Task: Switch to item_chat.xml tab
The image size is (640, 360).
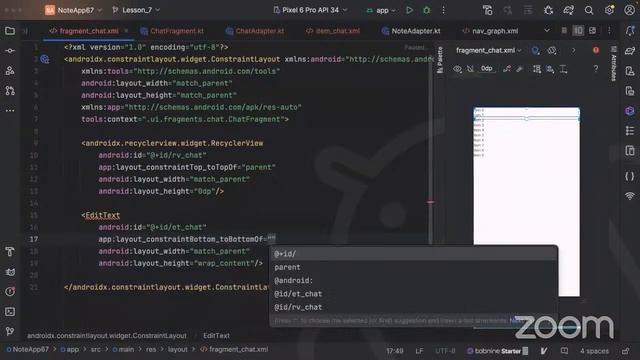Action: [x=333, y=31]
